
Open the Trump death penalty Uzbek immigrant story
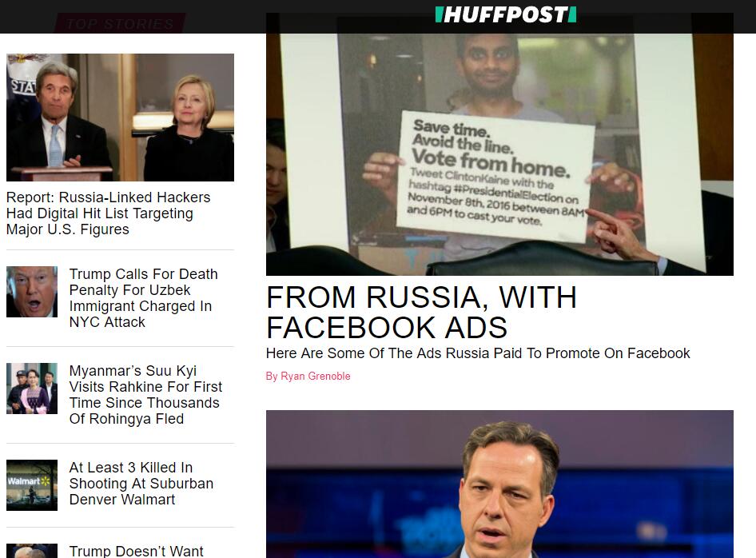[x=144, y=298]
